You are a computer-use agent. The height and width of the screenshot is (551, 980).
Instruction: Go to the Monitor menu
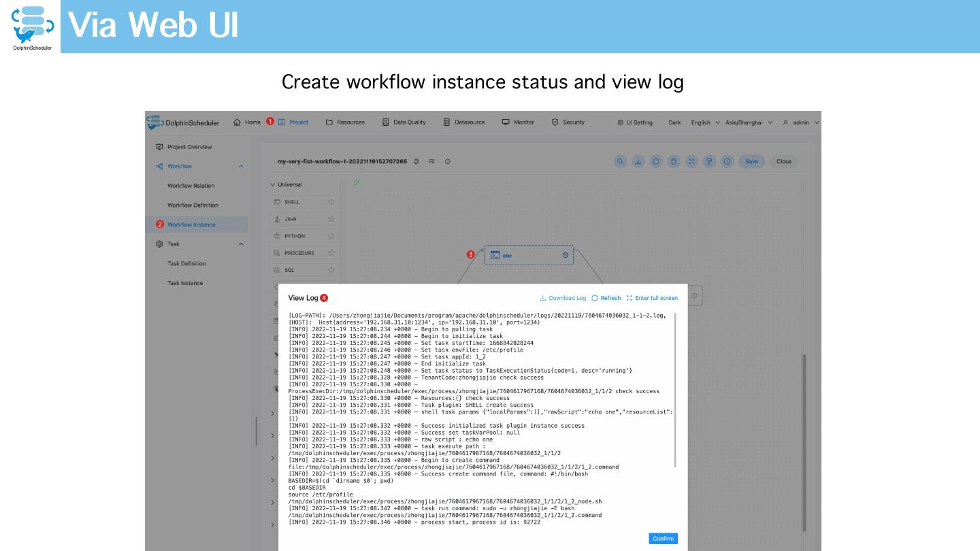[x=518, y=122]
